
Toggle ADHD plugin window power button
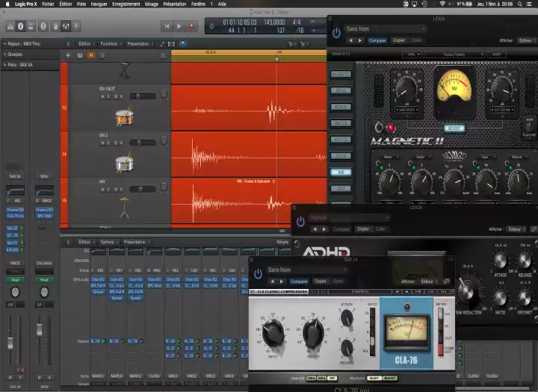300,222
